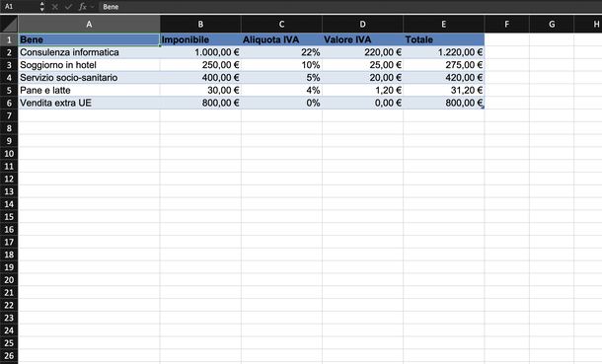602x364 pixels.
Task: Select row 6 header
Action: click(x=9, y=103)
